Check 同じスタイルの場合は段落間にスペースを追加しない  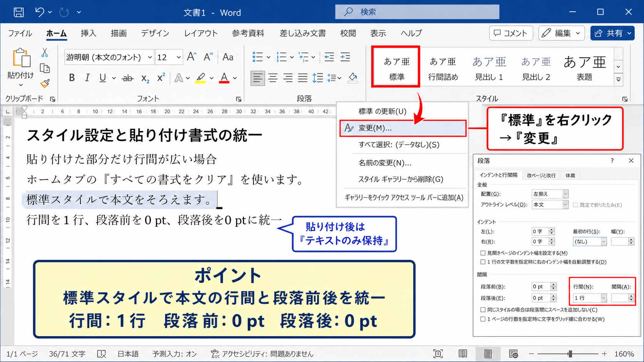coord(483,310)
